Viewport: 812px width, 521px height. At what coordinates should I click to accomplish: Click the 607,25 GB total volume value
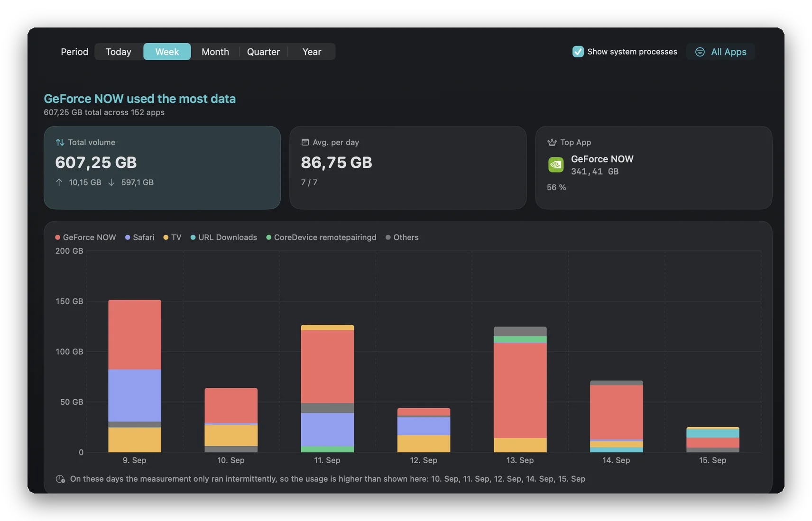tap(96, 163)
